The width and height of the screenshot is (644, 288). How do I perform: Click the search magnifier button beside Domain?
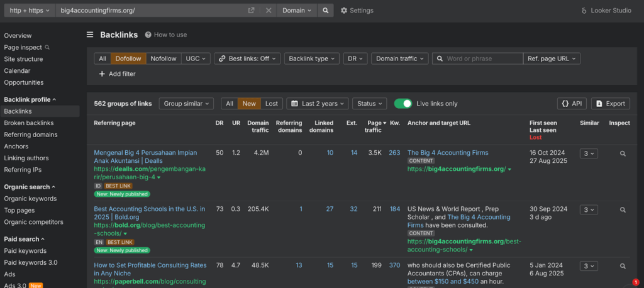(x=325, y=10)
